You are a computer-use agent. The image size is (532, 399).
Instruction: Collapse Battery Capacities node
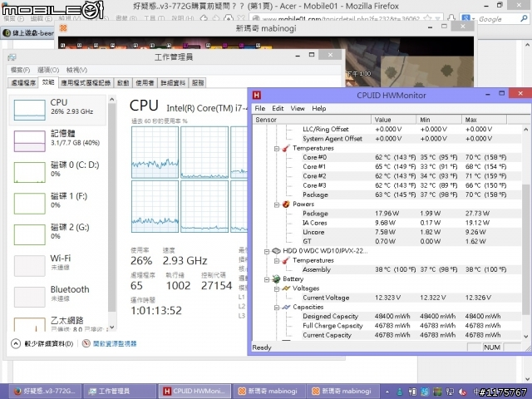pyautogui.click(x=277, y=308)
